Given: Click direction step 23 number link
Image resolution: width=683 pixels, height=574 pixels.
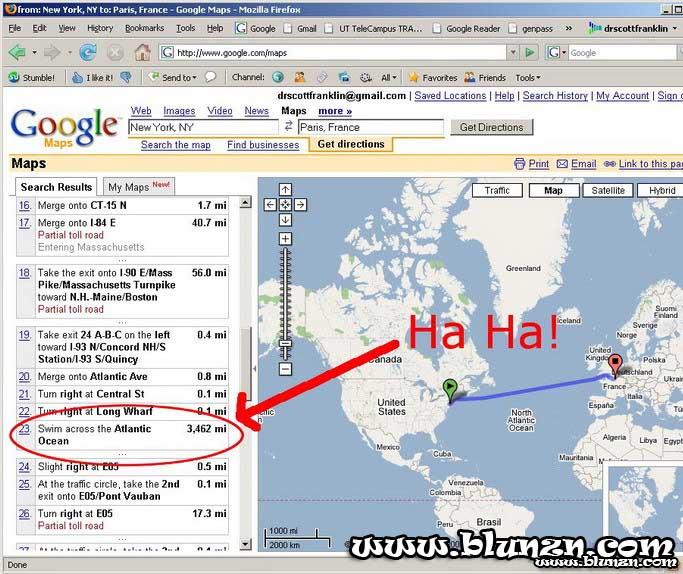Looking at the screenshot, I should (x=24, y=429).
